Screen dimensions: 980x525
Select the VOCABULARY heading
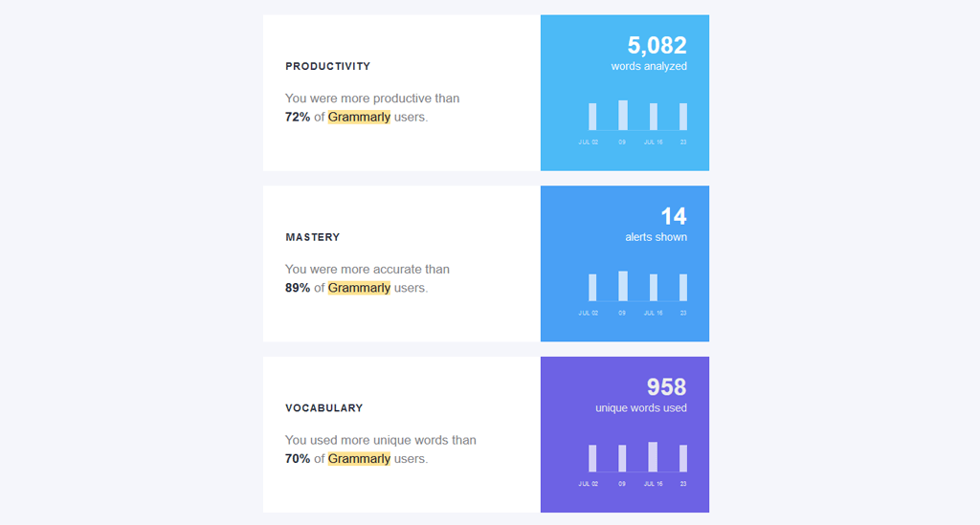[x=323, y=408]
